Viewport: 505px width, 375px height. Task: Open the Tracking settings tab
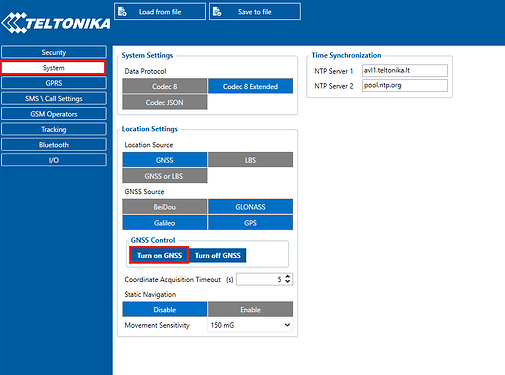54,129
